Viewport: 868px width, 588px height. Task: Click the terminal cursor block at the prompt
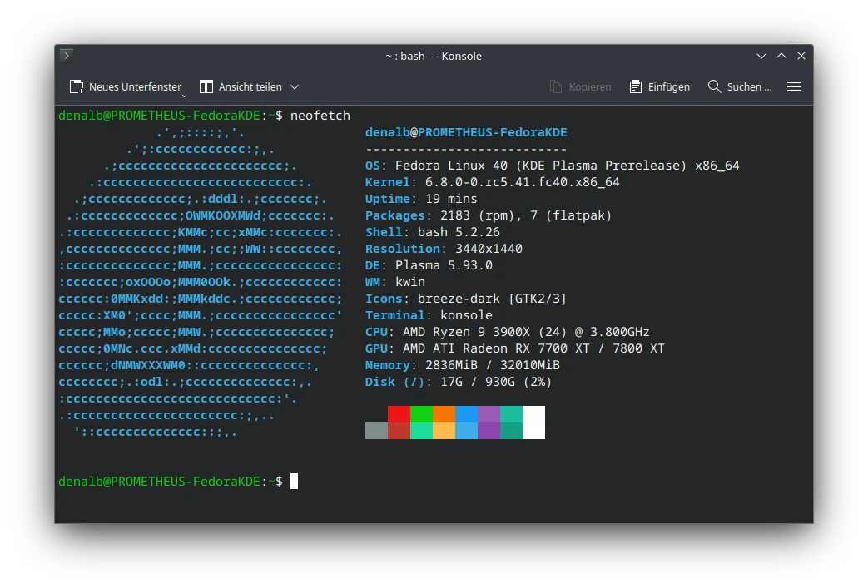point(294,482)
